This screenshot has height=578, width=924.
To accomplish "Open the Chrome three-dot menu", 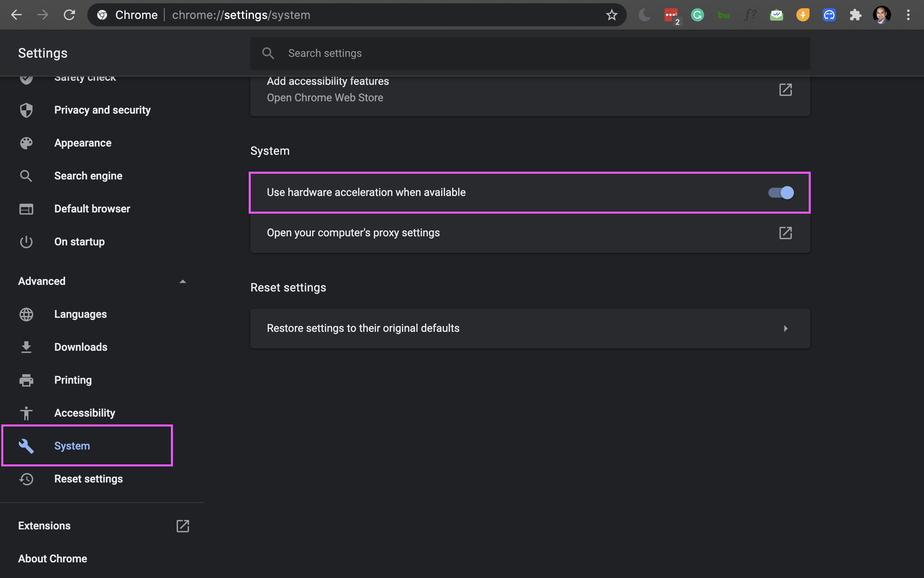I will click(908, 15).
